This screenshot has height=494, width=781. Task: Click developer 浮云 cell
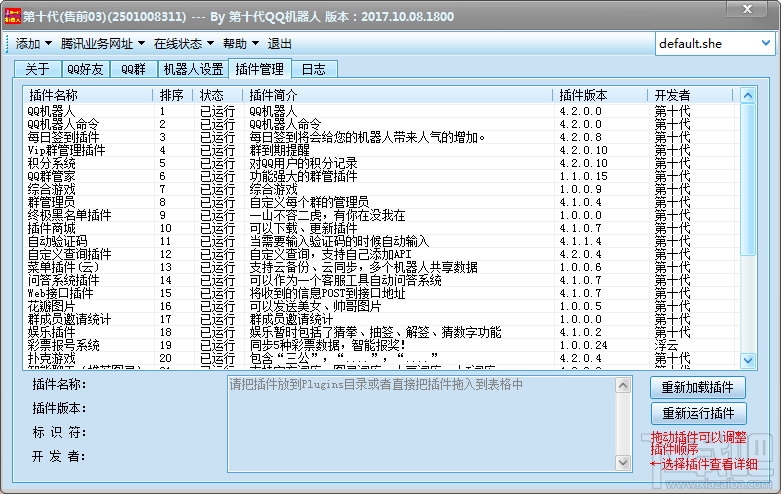tap(666, 345)
